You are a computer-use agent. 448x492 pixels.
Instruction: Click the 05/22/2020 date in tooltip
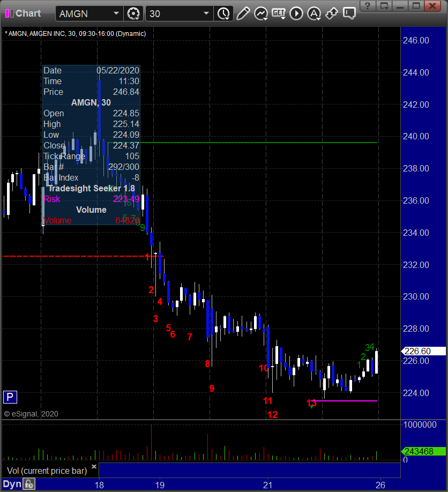click(118, 70)
